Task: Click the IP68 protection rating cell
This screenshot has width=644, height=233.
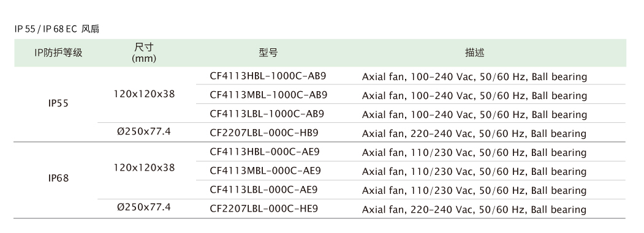Action: (58, 179)
